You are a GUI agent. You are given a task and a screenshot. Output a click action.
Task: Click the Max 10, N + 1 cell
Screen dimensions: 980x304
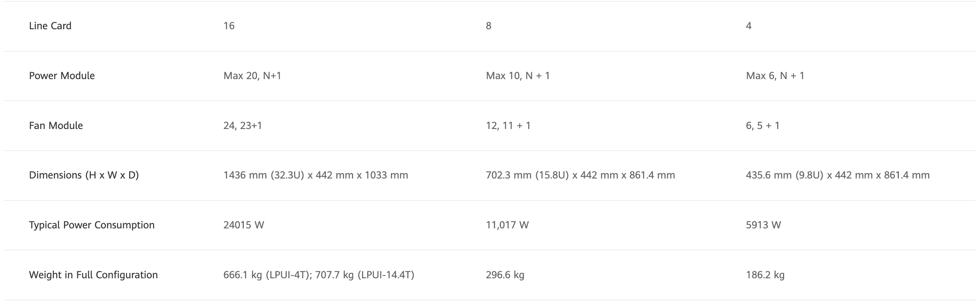(518, 76)
